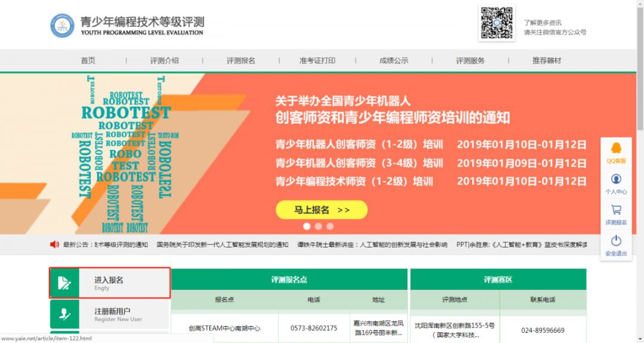Click the yellow 马上报名 button
The width and height of the screenshot is (644, 343).
(321, 210)
